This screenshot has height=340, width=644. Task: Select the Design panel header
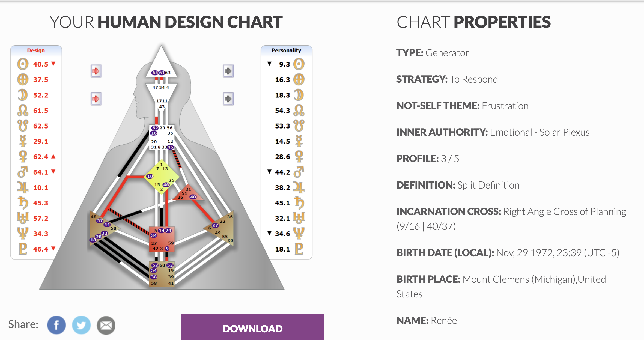36,50
